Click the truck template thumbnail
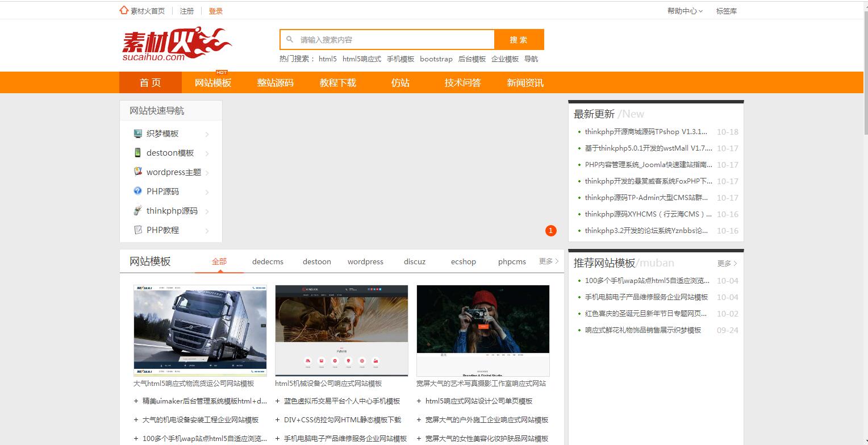Image resolution: width=868 pixels, height=445 pixels. coord(199,330)
